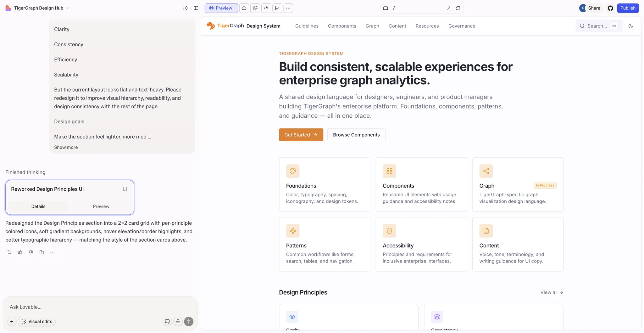Click the Browse Components button
The image size is (644, 333).
[356, 135]
